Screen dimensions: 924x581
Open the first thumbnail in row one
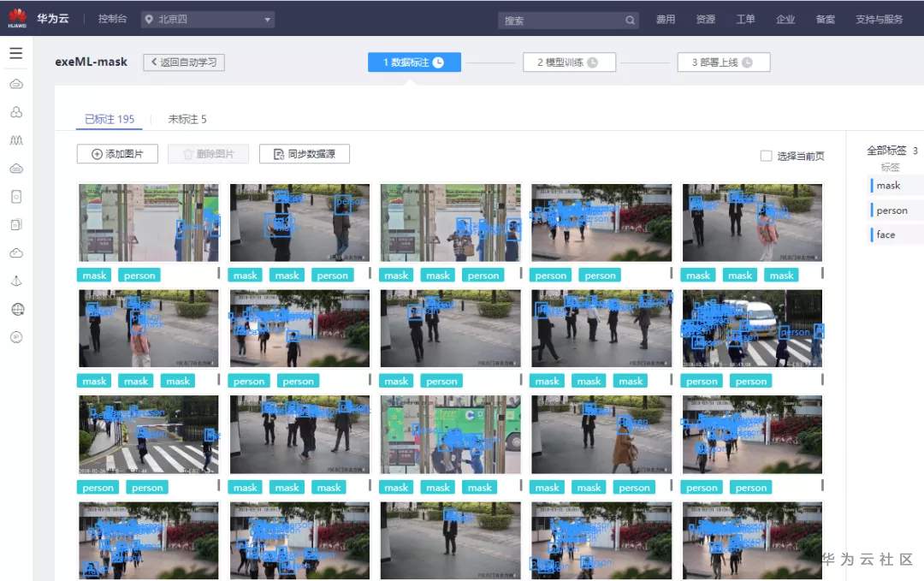(149, 222)
